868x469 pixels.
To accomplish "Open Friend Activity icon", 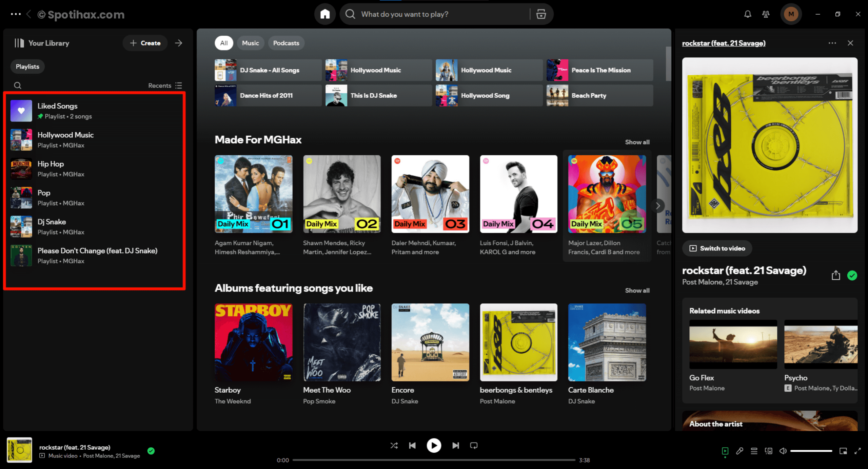I will pos(766,14).
